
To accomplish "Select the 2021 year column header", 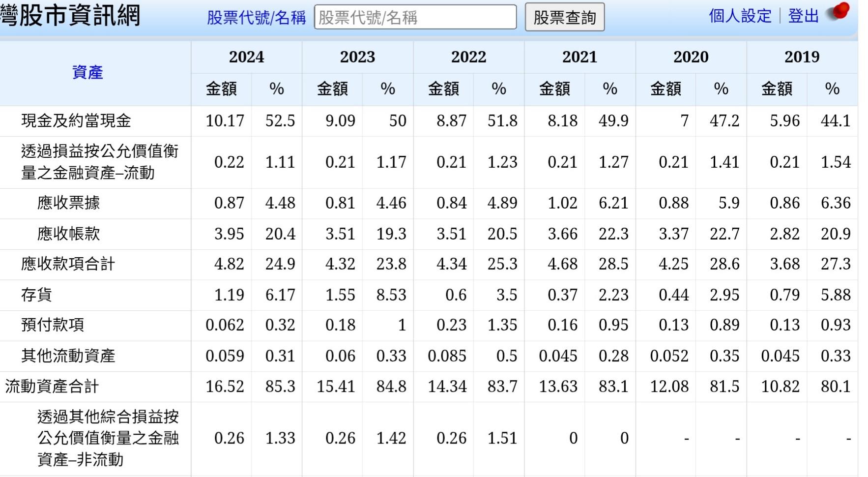I will click(579, 57).
